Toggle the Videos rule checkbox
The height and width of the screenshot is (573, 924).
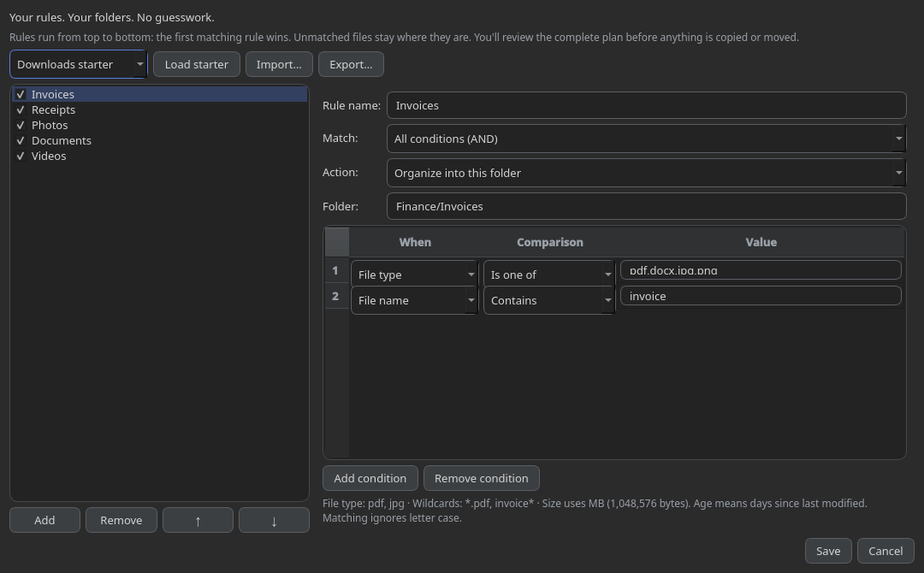pos(21,156)
